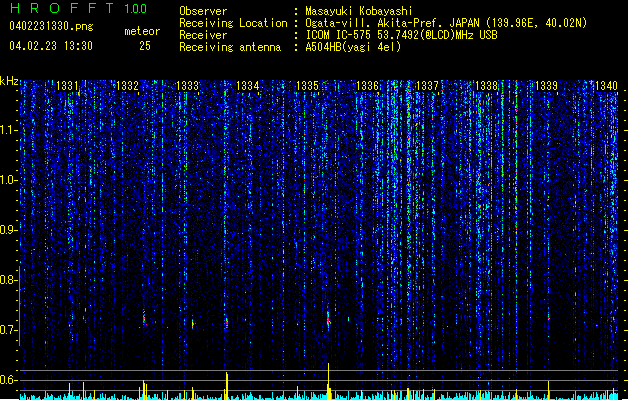Click the 1338 time marker
Screen dimensions: 629x400
coord(486,85)
